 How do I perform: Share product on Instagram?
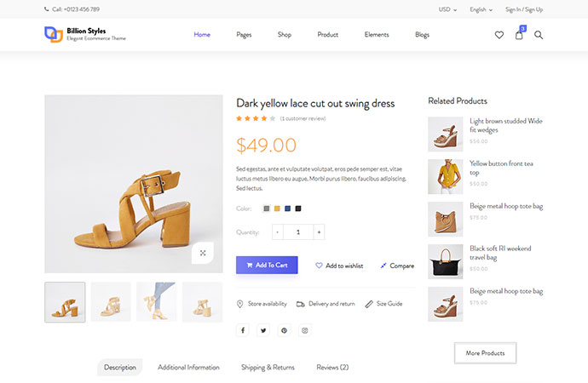pyautogui.click(x=304, y=330)
